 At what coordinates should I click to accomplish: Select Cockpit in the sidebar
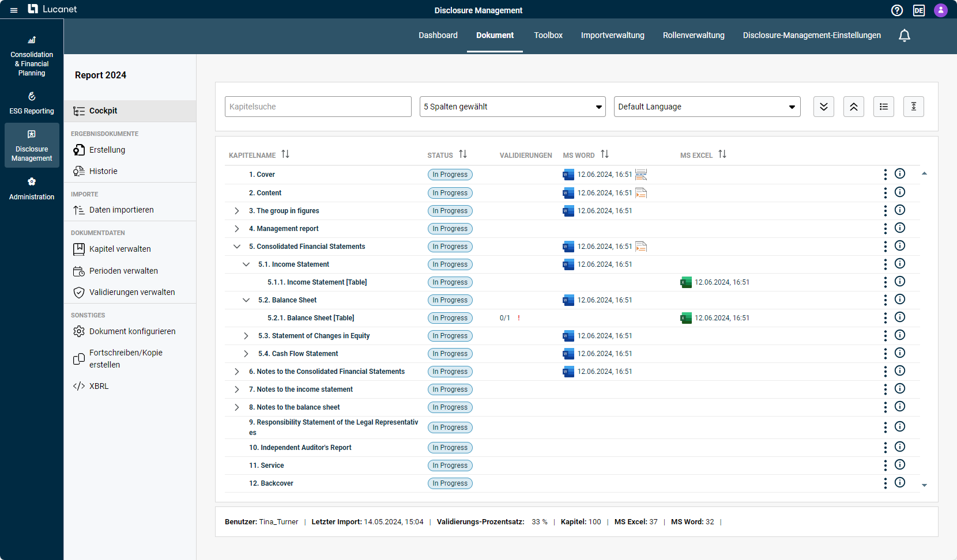[x=130, y=111]
